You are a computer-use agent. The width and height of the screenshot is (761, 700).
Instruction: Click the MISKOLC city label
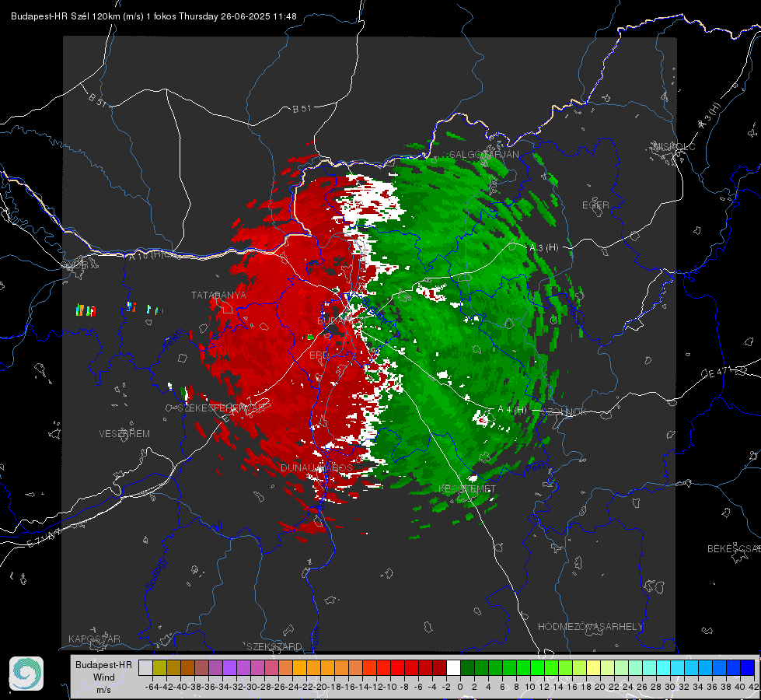[x=674, y=146]
